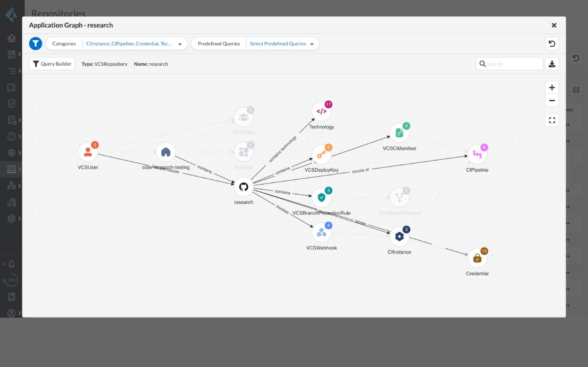Open the Categories dropdown
Image resolution: width=588 pixels, height=367 pixels.
point(134,43)
